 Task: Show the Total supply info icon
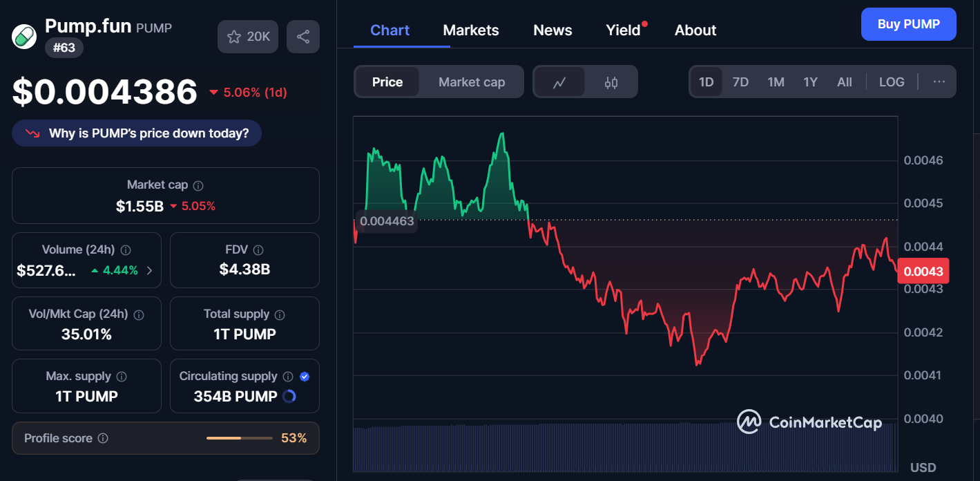click(280, 314)
